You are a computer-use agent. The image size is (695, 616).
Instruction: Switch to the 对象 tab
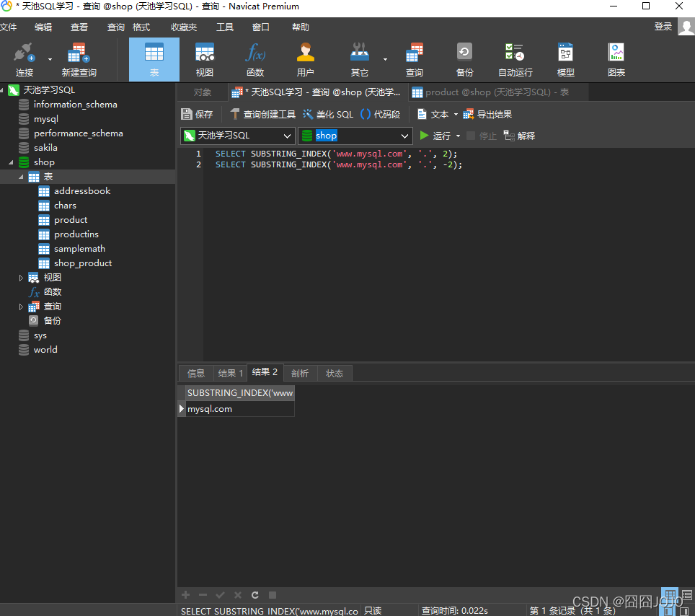[x=203, y=92]
